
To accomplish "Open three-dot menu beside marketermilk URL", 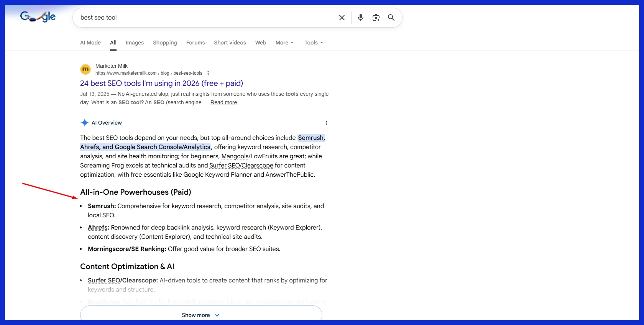I will click(208, 73).
